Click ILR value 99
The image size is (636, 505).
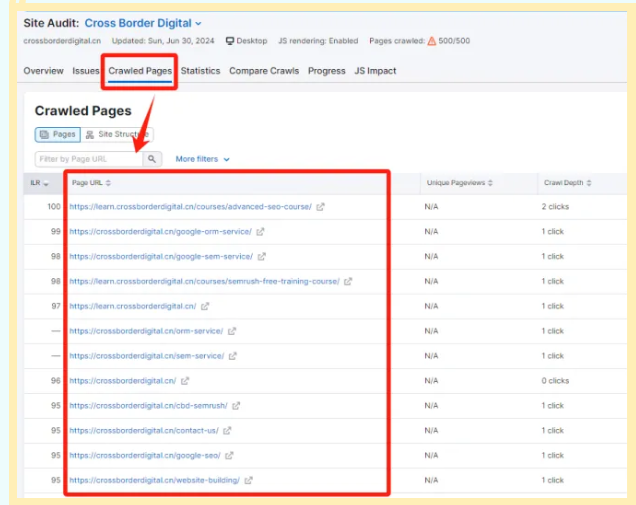tap(56, 232)
